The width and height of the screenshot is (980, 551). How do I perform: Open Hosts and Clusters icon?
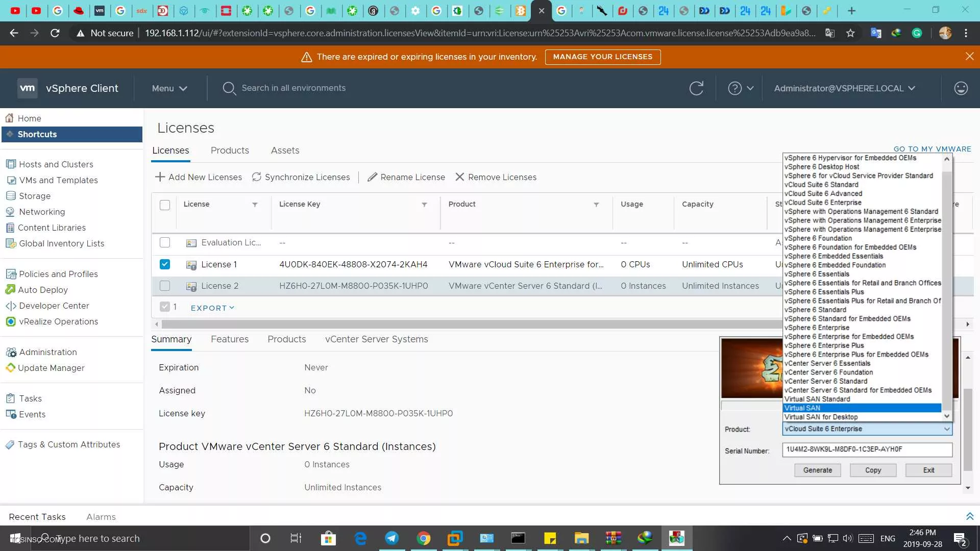[x=11, y=164]
